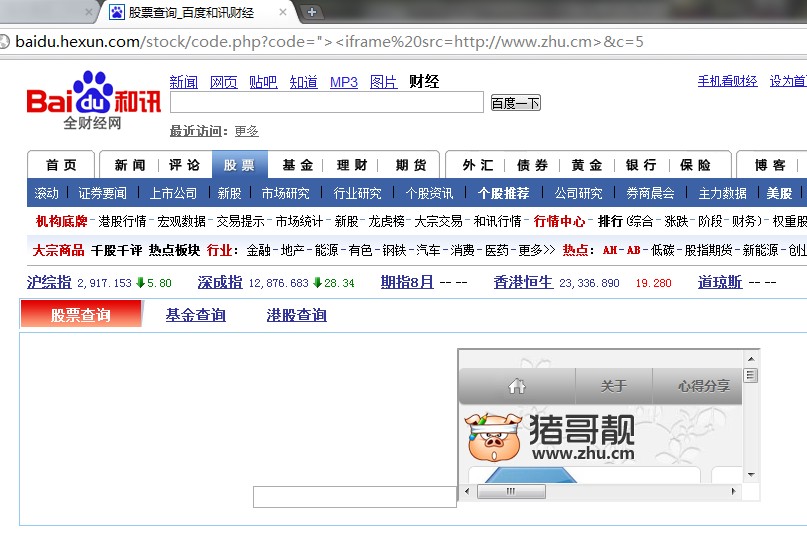Click the iframe scroll left arrow
This screenshot has width=807, height=541.
[x=467, y=491]
